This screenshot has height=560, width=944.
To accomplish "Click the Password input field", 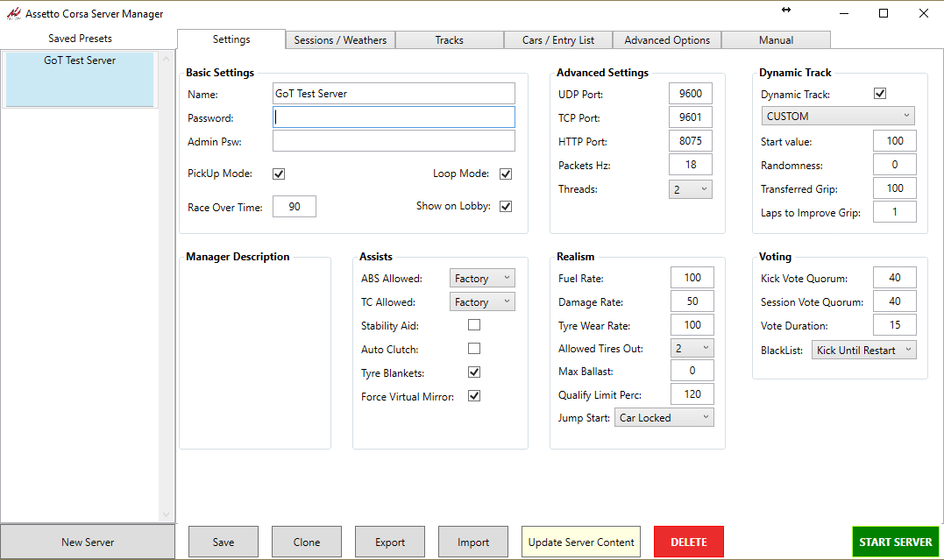I will coord(394,117).
